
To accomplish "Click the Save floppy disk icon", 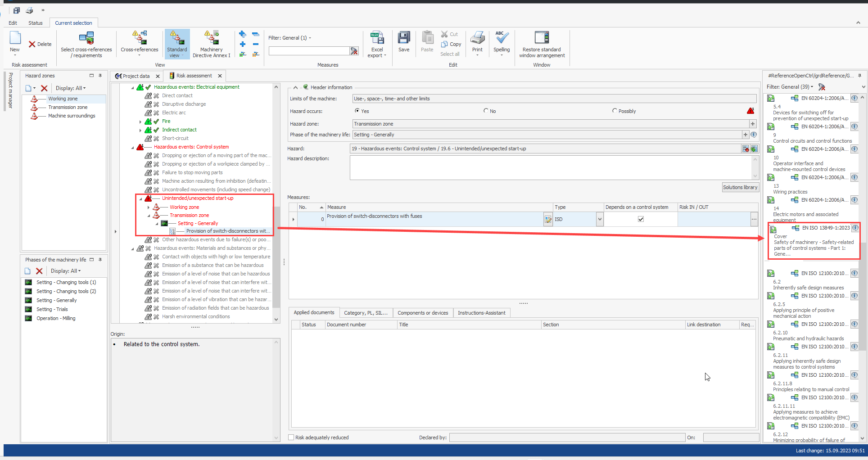I will pos(404,39).
